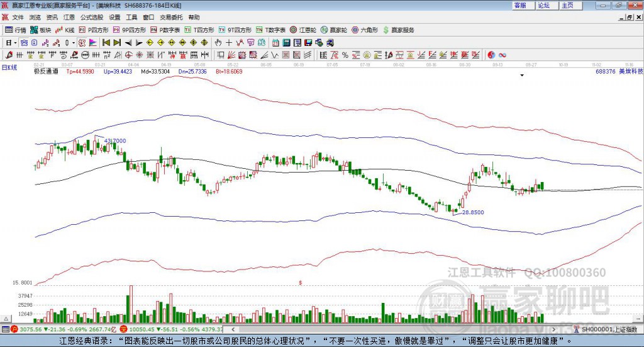Expand the candlestick style dropdown arrow
Image resolution: width=644 pixels, height=347 pixels.
[x=74, y=43]
